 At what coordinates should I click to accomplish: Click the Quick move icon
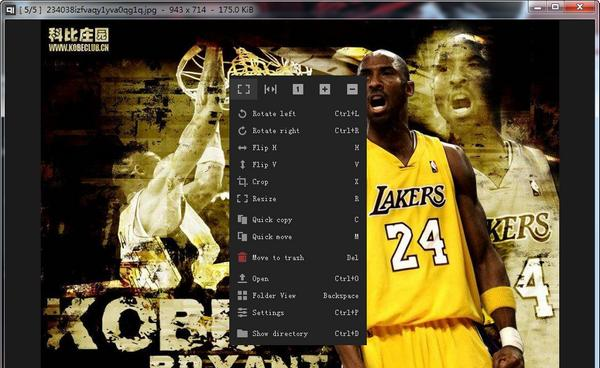[242, 237]
